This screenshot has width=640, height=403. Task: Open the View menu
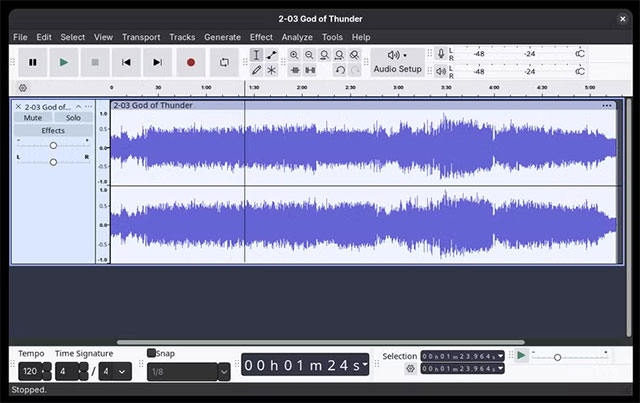[103, 37]
